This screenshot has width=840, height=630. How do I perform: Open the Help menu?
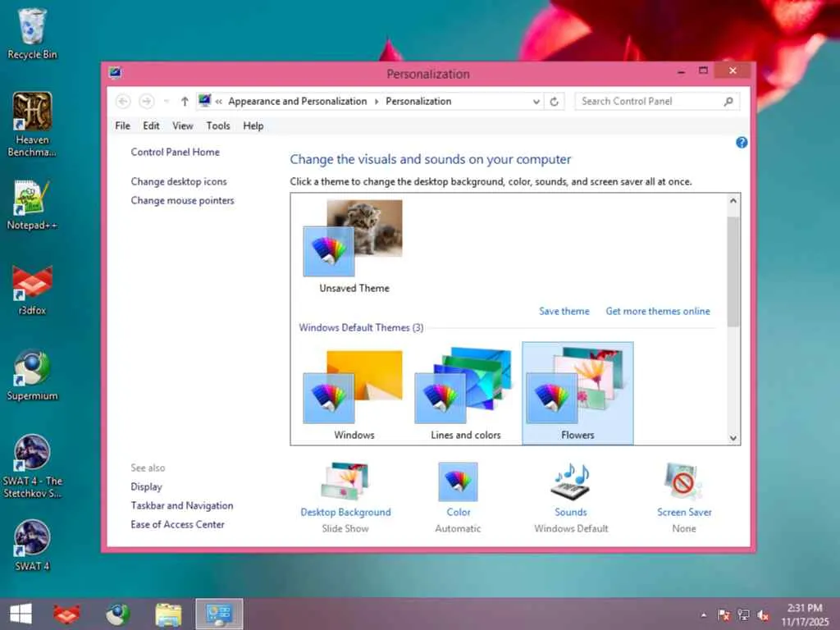click(x=253, y=126)
